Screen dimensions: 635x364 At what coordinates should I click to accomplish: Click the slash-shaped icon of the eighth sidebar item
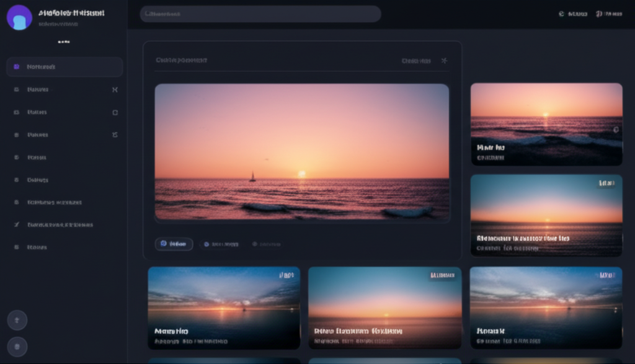click(17, 224)
